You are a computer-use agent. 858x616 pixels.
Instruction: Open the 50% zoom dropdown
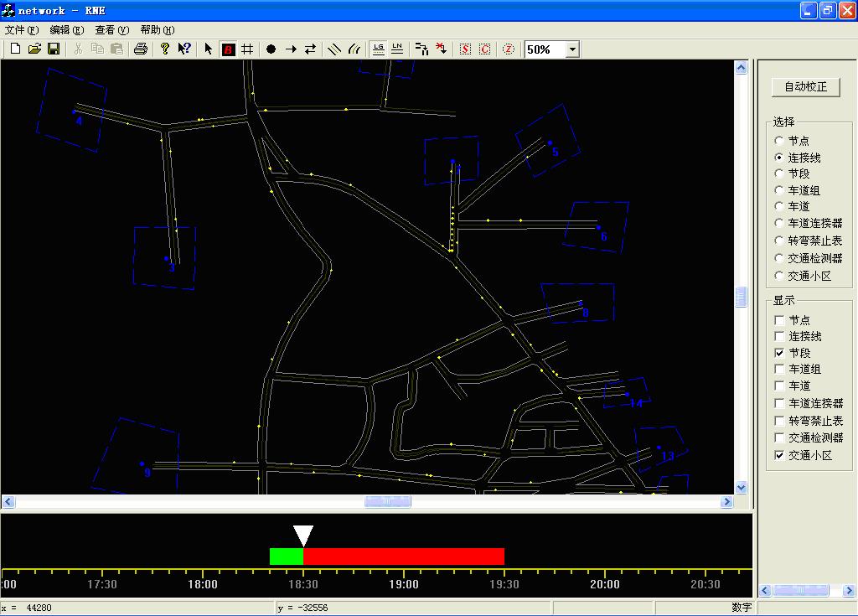point(572,49)
